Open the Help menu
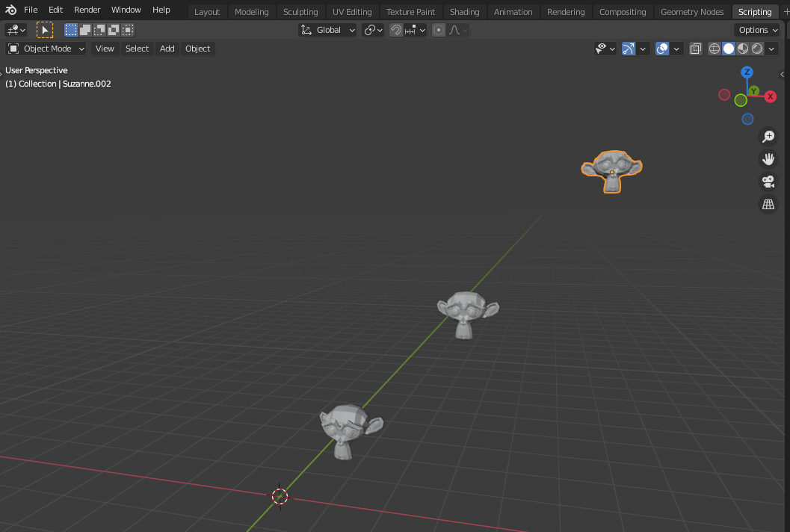The image size is (790, 532). point(161,10)
